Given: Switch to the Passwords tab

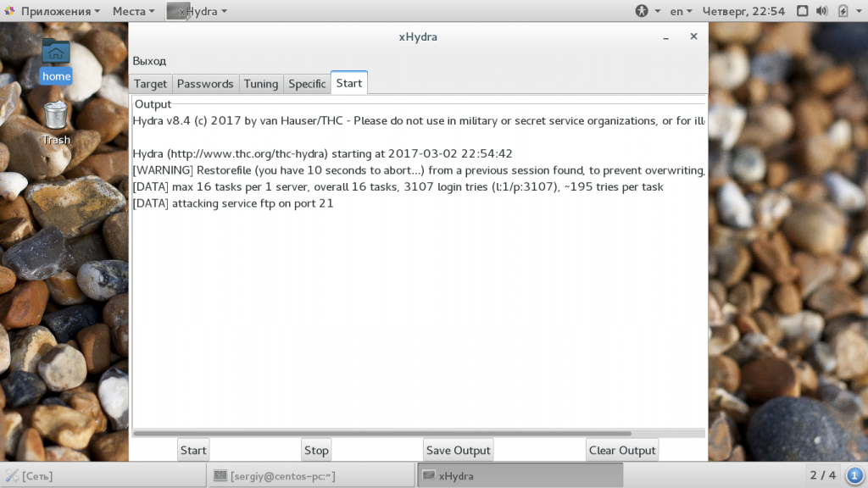Looking at the screenshot, I should pyautogui.click(x=205, y=84).
